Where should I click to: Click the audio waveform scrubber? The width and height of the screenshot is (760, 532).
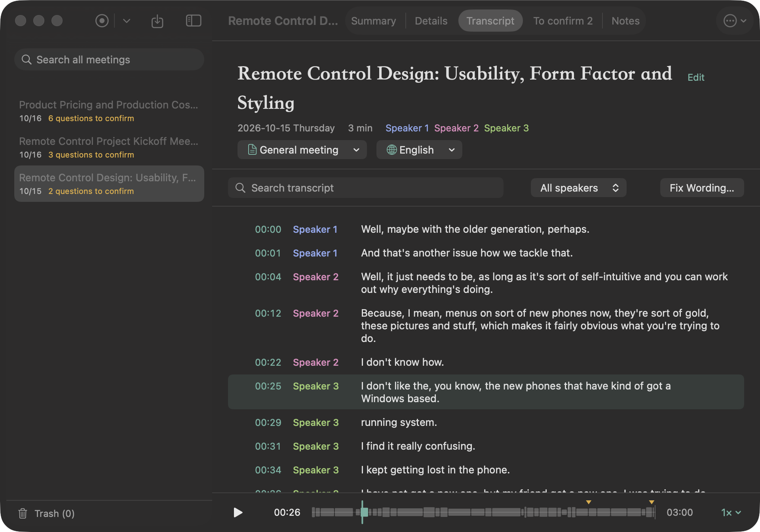point(483,512)
